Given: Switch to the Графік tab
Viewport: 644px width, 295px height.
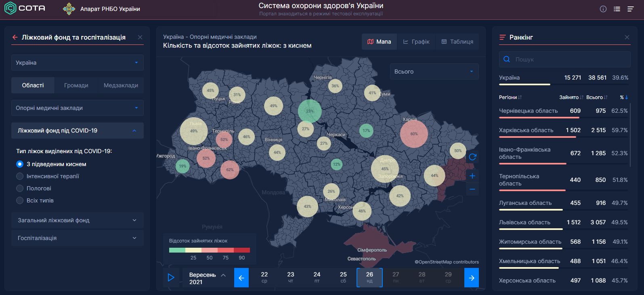Looking at the screenshot, I should [416, 42].
